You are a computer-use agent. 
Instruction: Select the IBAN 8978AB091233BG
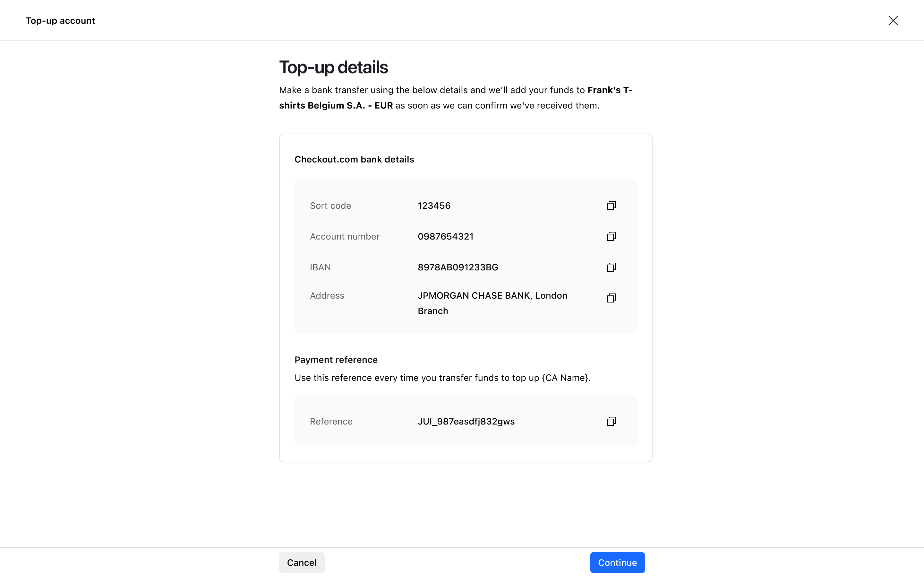(x=458, y=267)
